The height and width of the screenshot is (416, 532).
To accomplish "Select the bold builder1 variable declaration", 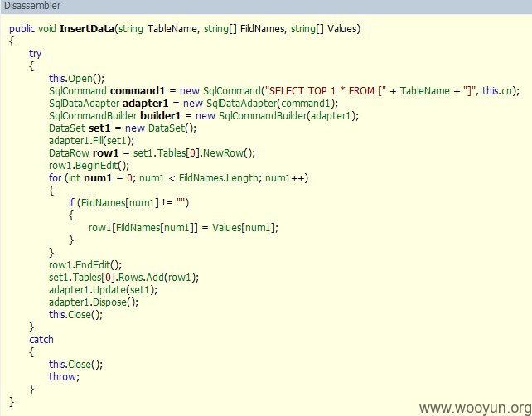I will pyautogui.click(x=161, y=116).
